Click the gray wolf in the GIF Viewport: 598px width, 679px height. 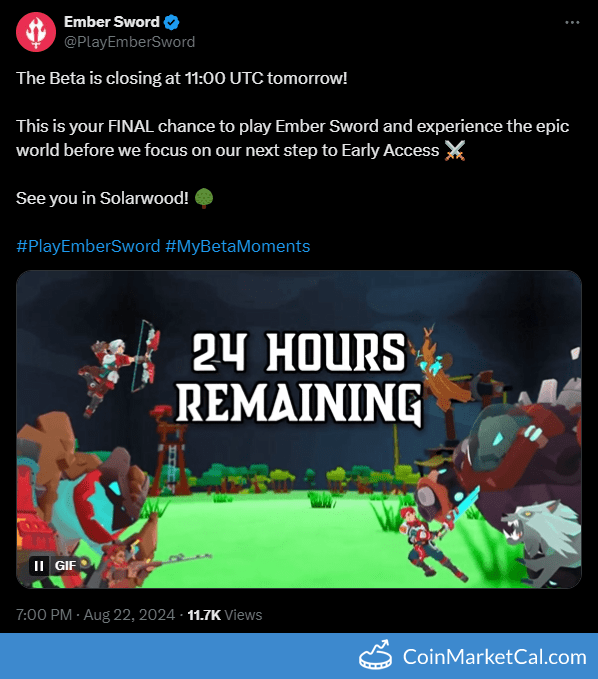pos(541,540)
